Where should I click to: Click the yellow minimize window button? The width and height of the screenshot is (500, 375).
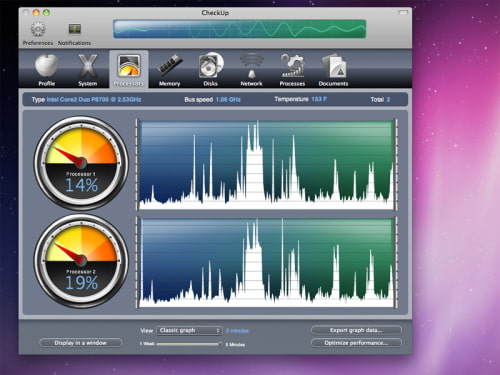click(36, 12)
